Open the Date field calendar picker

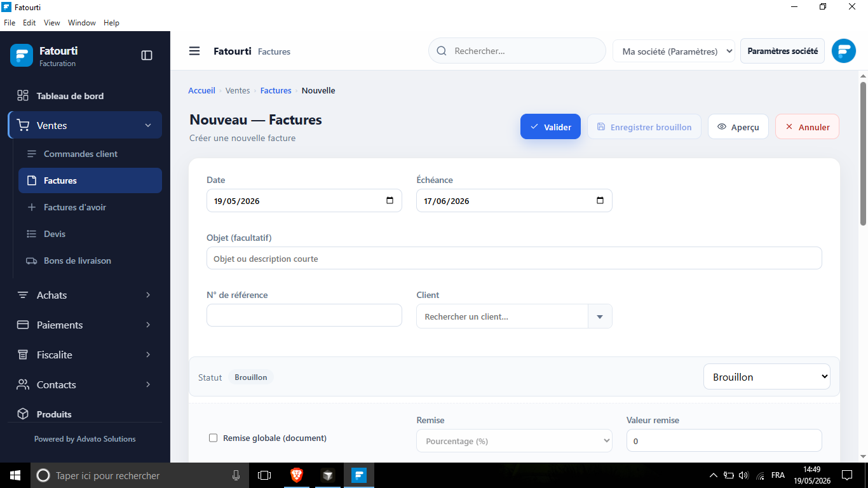pyautogui.click(x=390, y=201)
